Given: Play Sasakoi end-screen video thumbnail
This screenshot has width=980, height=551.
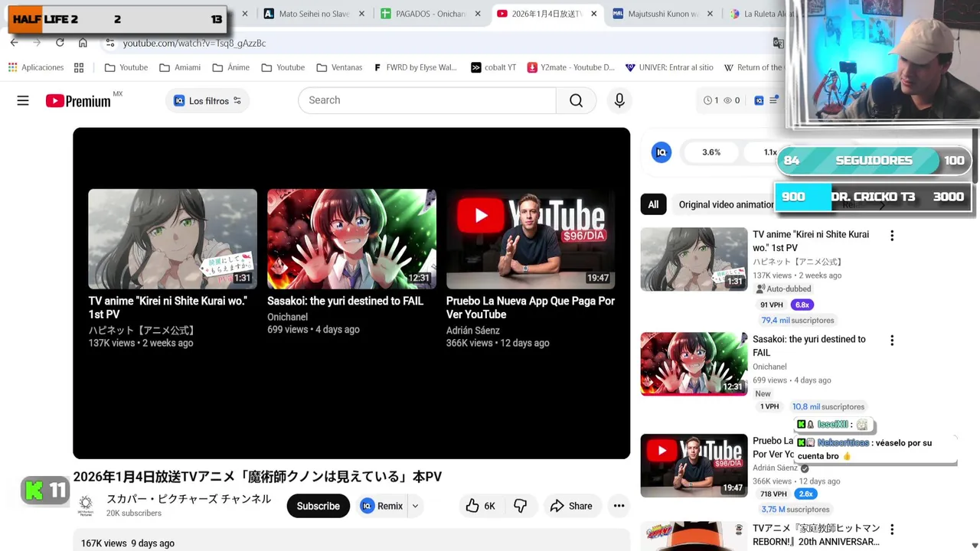Looking at the screenshot, I should [x=351, y=239].
